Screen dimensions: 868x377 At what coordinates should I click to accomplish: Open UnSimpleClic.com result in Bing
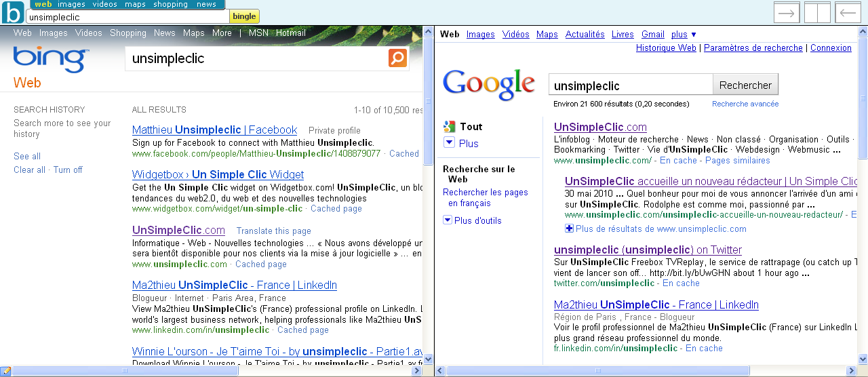(x=178, y=230)
